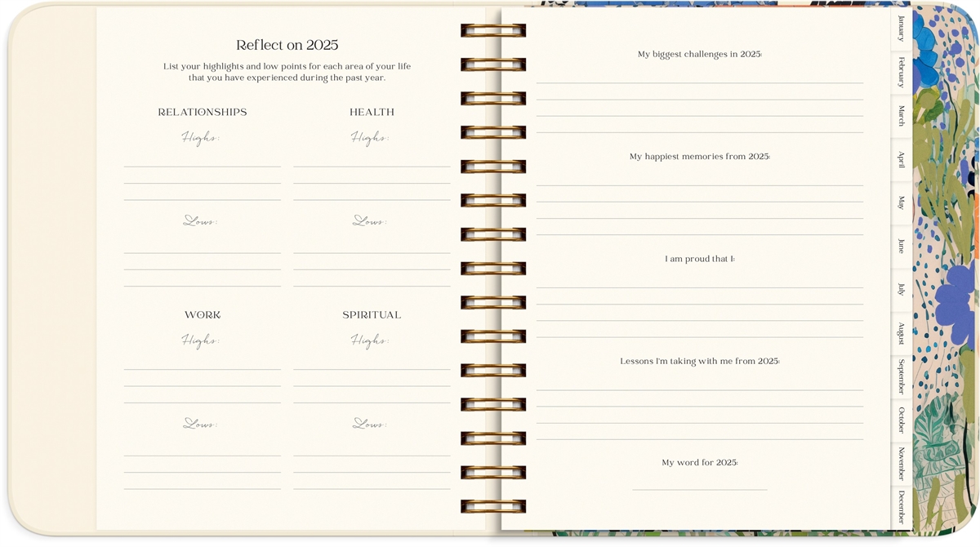
Task: Open the June month tab
Action: click(901, 247)
